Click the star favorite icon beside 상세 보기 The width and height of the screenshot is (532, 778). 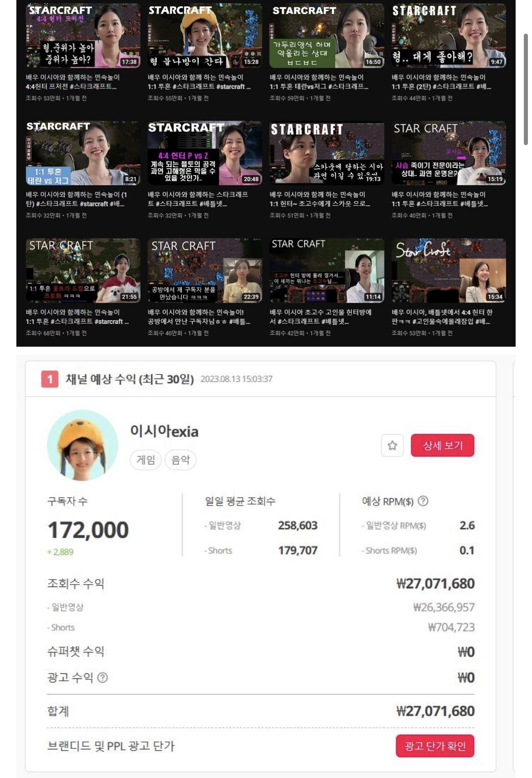point(392,445)
